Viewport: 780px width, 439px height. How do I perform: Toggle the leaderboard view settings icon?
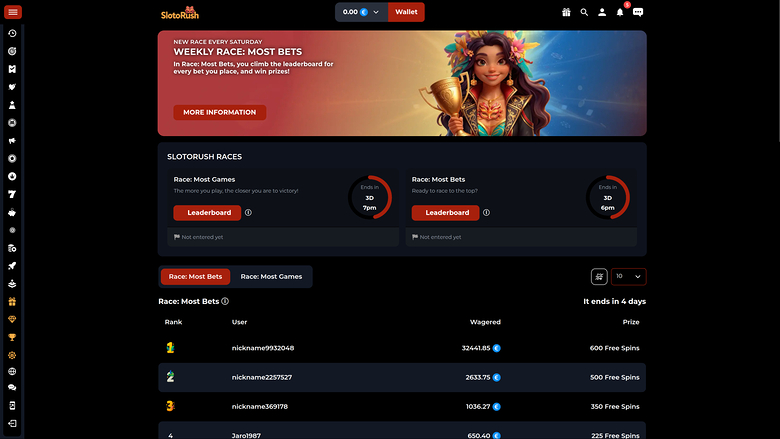599,276
